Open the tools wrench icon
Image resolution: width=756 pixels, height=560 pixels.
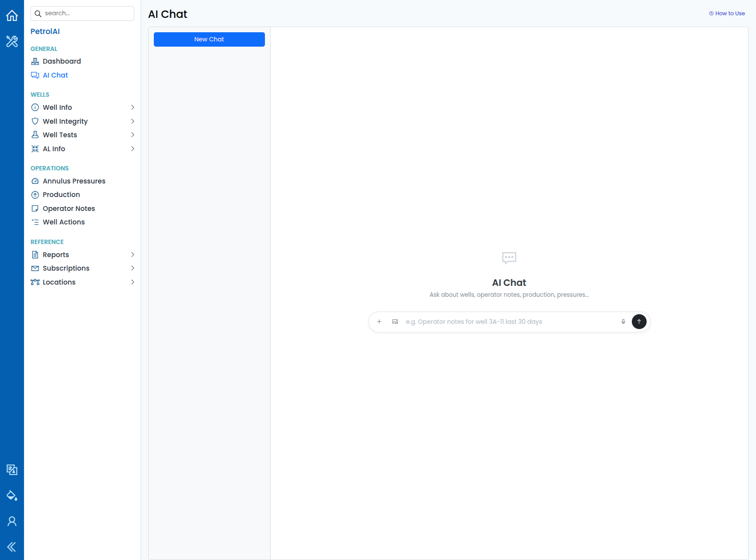click(12, 41)
